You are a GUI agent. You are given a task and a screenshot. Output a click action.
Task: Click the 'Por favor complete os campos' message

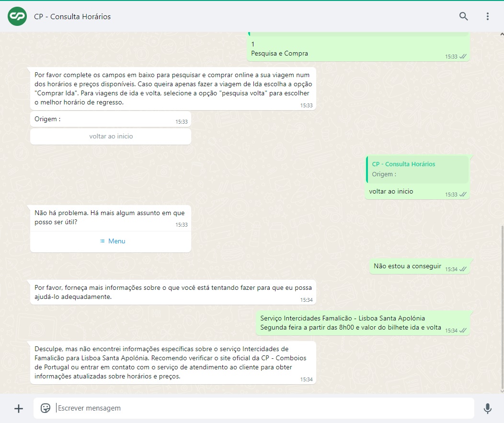pos(173,89)
